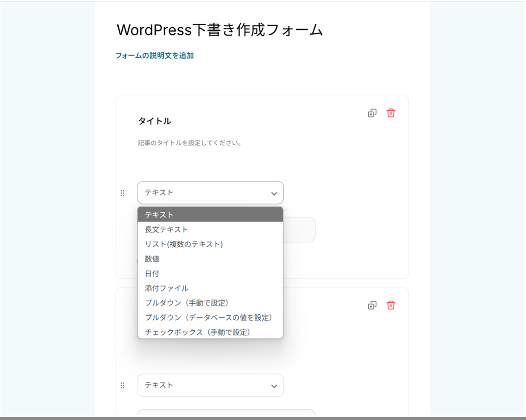Collapse the open テキスト type dropdown

pos(210,193)
